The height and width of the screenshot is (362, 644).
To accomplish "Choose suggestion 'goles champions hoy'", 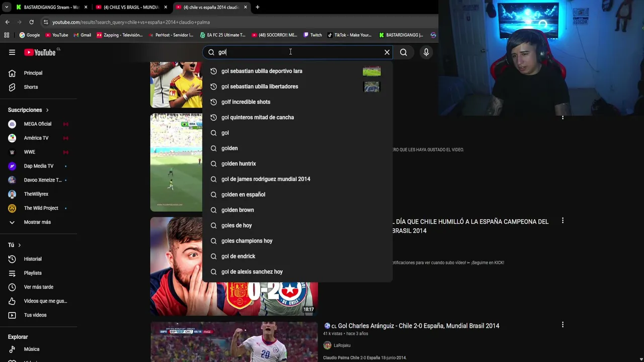I will (297, 241).
